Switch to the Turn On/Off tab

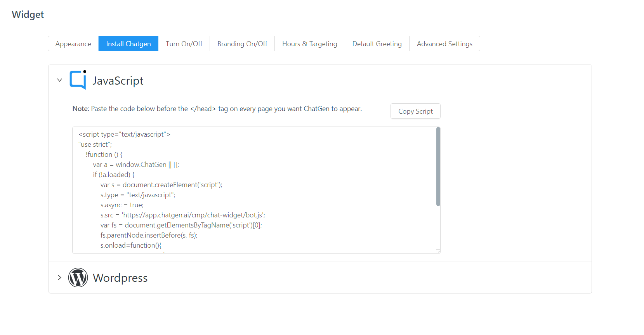(184, 43)
